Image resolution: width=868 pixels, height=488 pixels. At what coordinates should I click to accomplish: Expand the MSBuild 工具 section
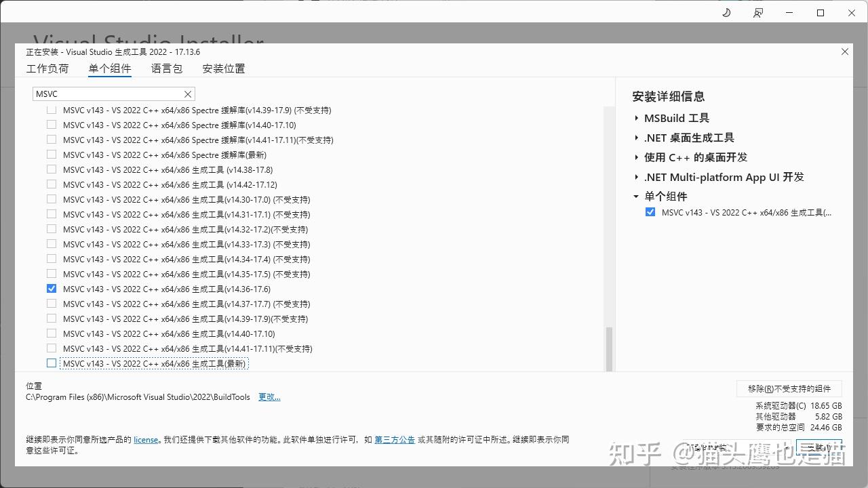point(636,117)
